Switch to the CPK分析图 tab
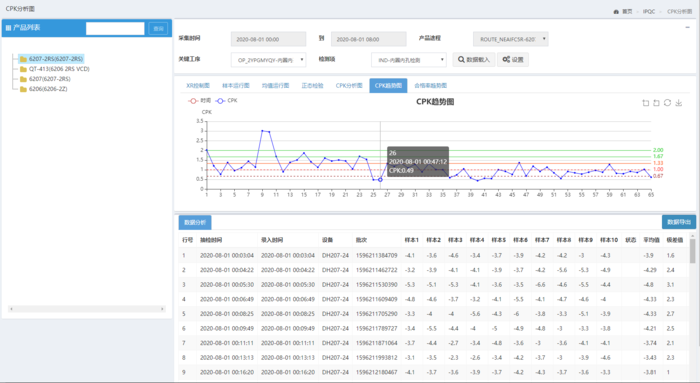The width and height of the screenshot is (700, 383). [349, 86]
